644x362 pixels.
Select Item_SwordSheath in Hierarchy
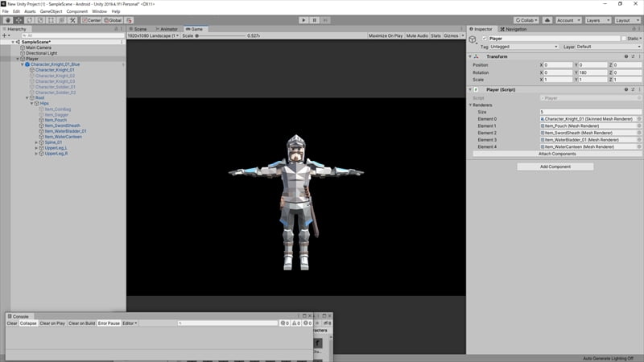62,125
